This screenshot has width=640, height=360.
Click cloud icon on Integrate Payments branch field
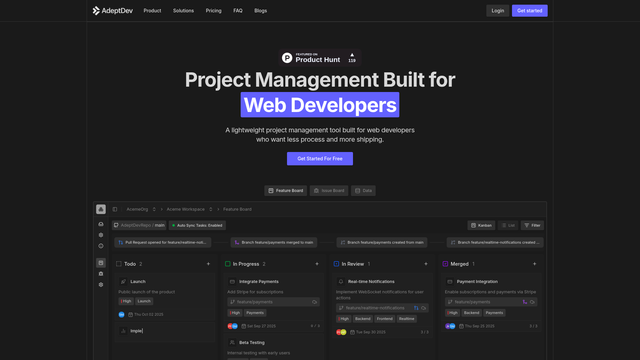pyautogui.click(x=314, y=302)
